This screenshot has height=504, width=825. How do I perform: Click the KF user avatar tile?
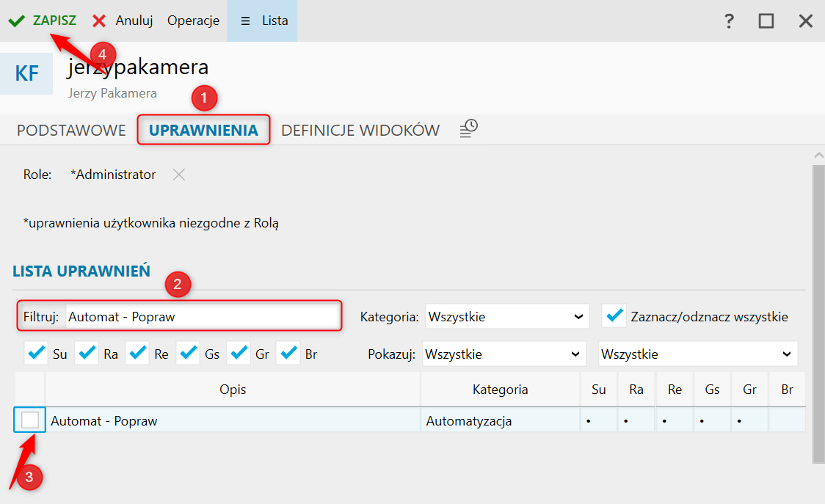tap(26, 73)
